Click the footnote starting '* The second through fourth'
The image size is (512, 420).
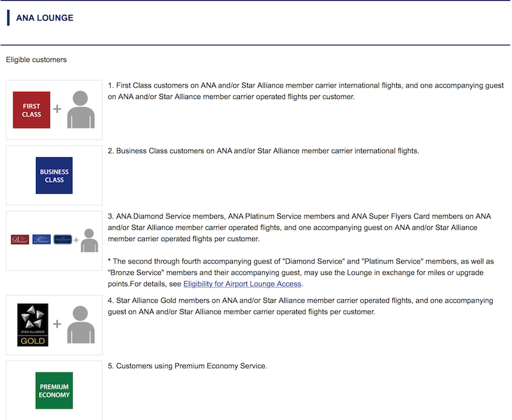pos(301,272)
